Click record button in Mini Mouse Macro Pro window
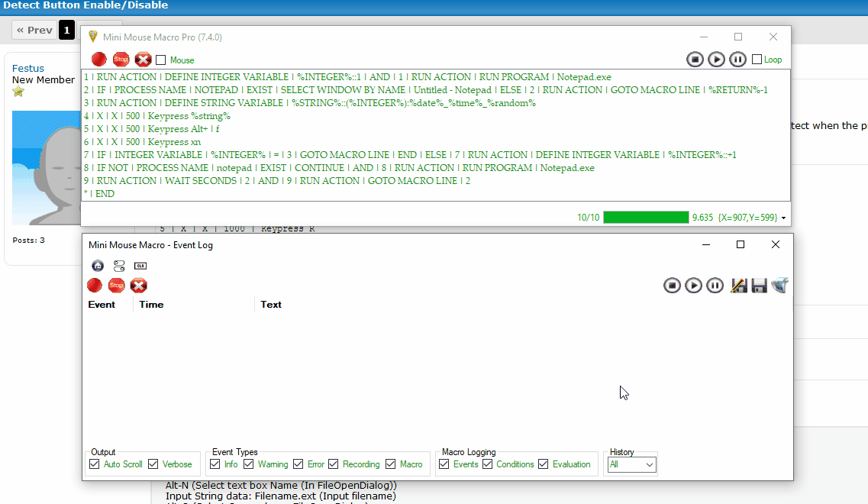The width and height of the screenshot is (868, 504). click(98, 60)
